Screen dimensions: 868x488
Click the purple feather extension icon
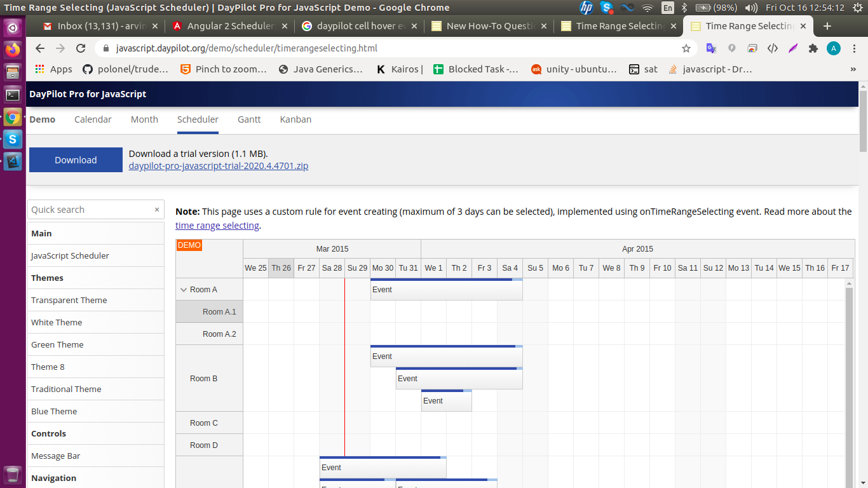(793, 48)
